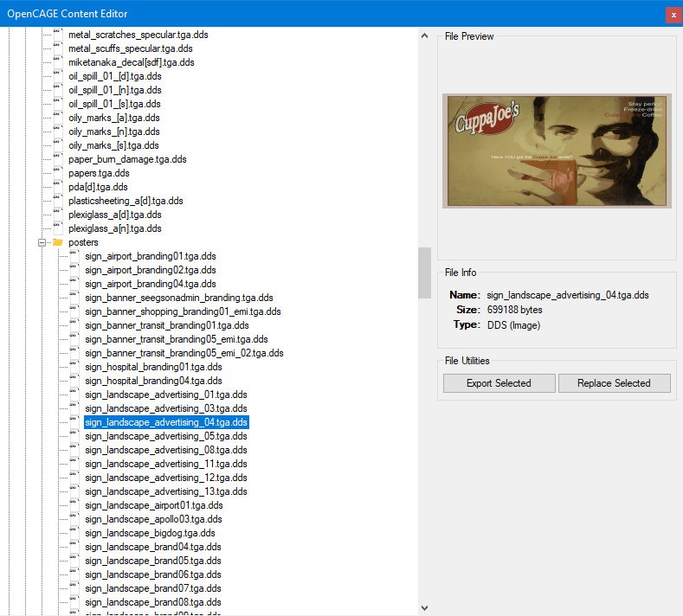Close the OpenCAGE Content Editor window
The width and height of the screenshot is (683, 616).
pyautogui.click(x=673, y=15)
